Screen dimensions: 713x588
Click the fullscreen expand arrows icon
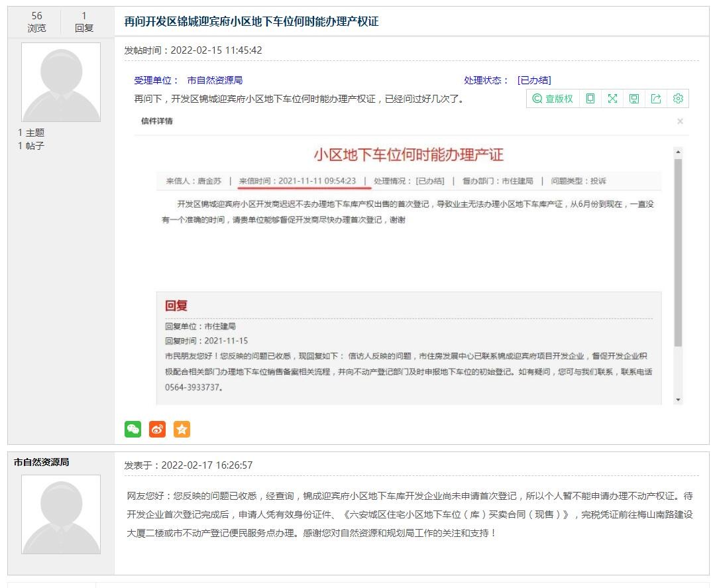point(612,99)
